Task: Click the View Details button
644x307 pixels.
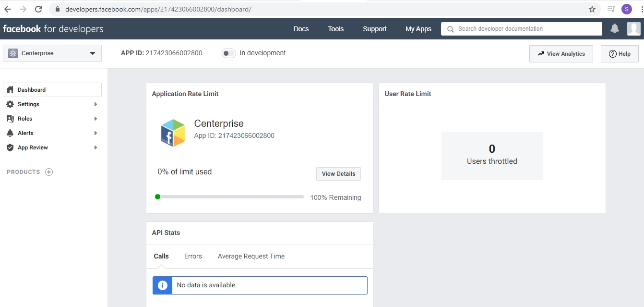Action: click(x=338, y=174)
